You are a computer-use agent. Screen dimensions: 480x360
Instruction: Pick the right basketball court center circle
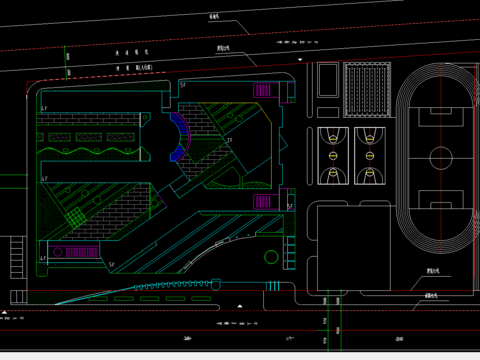[x=370, y=155]
